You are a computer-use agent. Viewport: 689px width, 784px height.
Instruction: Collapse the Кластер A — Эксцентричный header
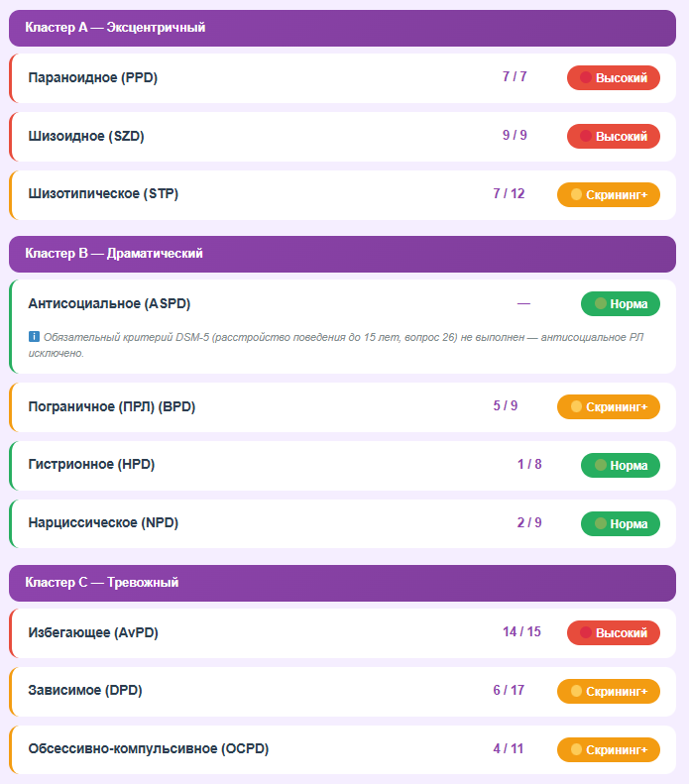pos(343,28)
